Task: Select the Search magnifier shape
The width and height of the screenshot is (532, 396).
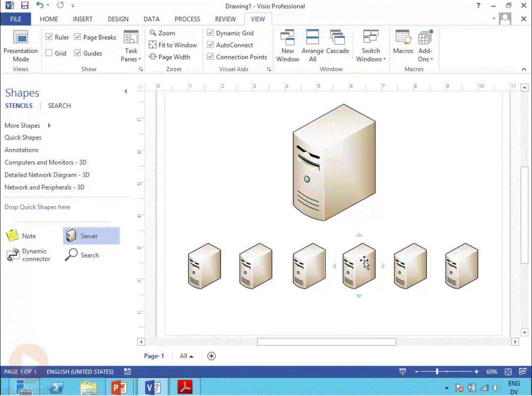Action: [82, 255]
